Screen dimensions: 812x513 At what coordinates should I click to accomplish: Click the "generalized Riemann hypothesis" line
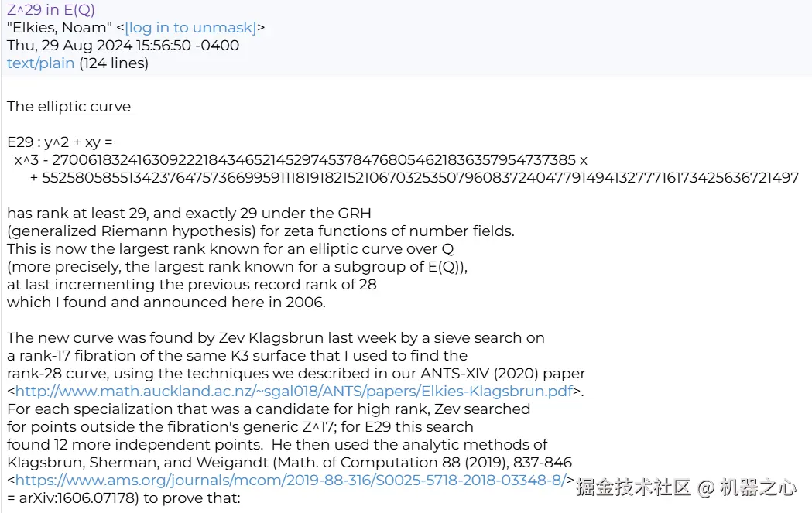click(261, 231)
